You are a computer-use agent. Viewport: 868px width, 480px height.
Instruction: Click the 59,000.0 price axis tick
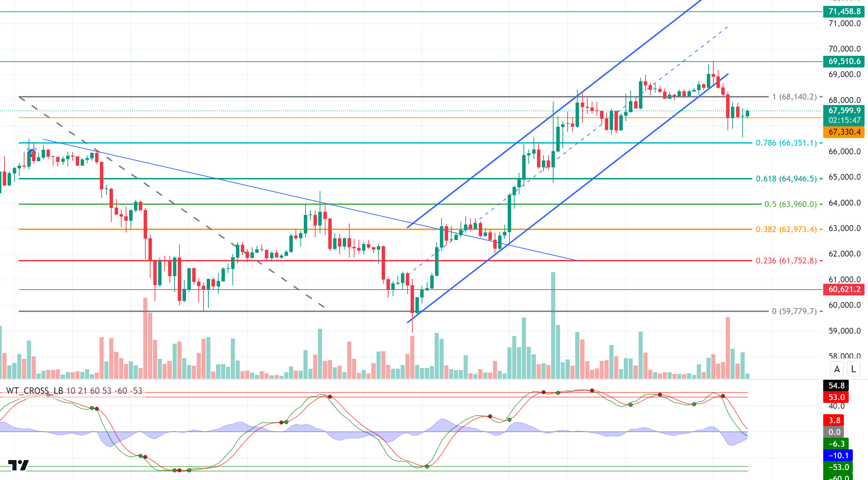(844, 331)
